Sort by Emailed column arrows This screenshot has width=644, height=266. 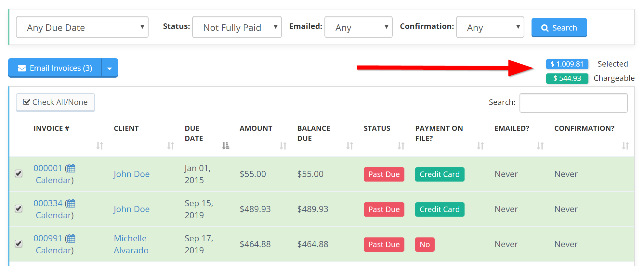pos(540,146)
